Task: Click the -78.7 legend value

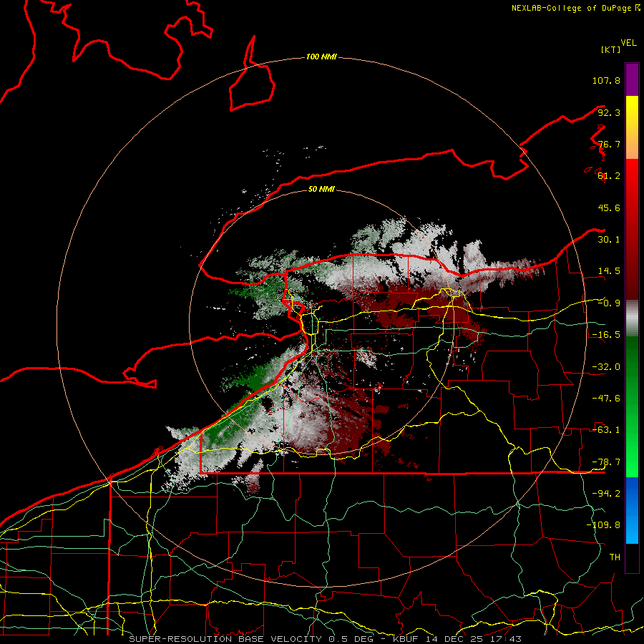Action: pyautogui.click(x=606, y=462)
